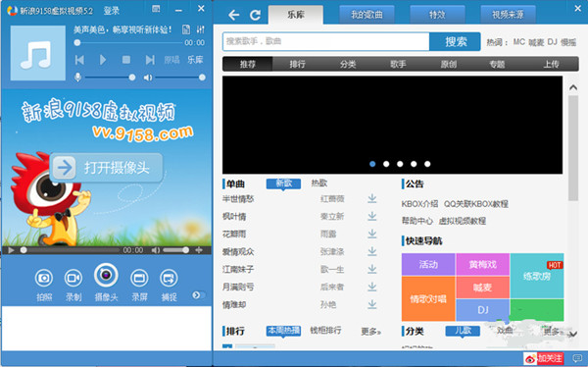The width and height of the screenshot is (588, 367).
Task: Play the video preview at bottom bar
Action: 11,250
